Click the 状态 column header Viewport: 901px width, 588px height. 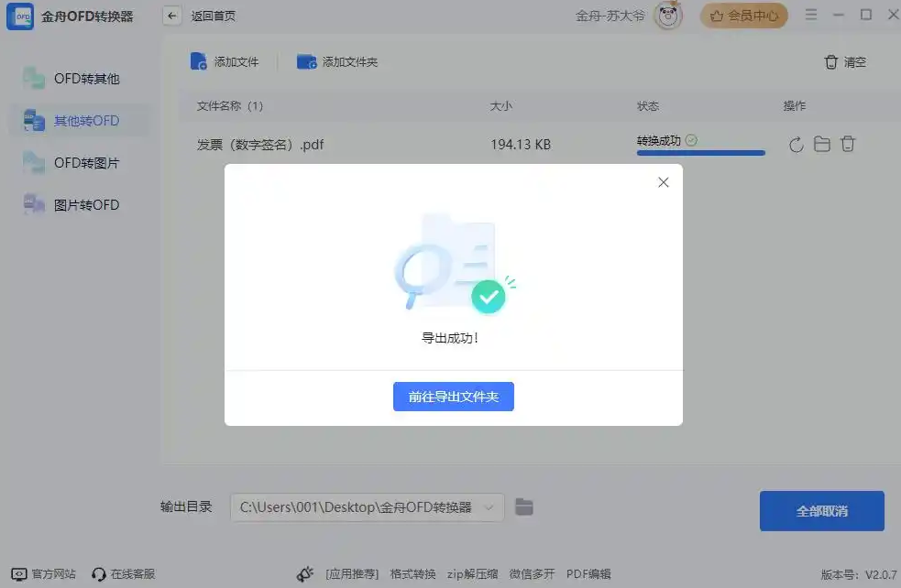click(x=648, y=105)
